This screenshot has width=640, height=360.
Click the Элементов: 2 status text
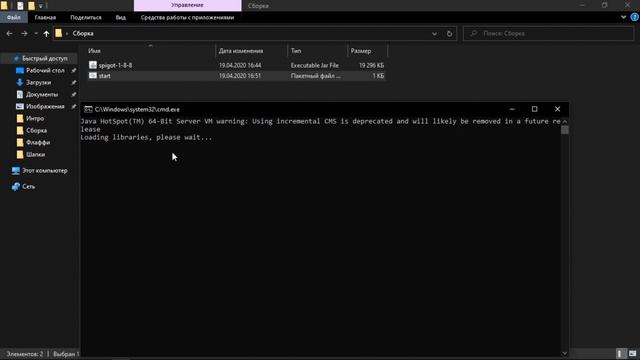coord(24,354)
